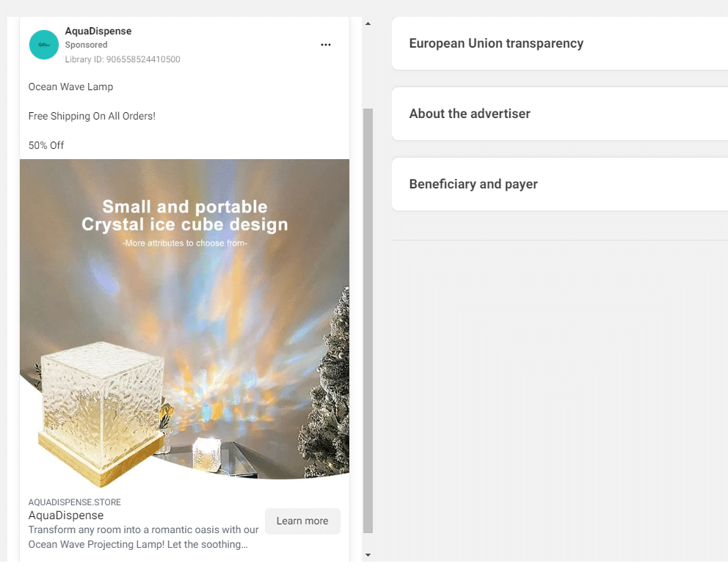Click the scrollbar down arrow
This screenshot has width=728, height=572.
pos(368,555)
